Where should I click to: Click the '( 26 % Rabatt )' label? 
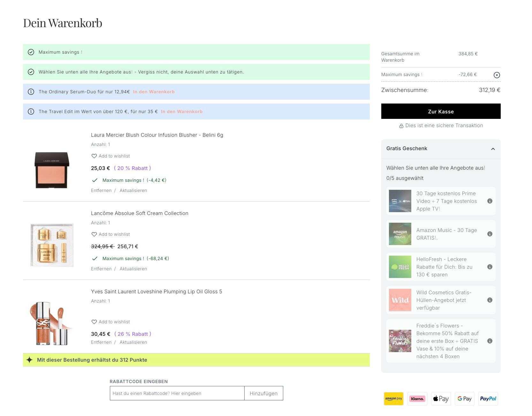pyautogui.click(x=133, y=334)
